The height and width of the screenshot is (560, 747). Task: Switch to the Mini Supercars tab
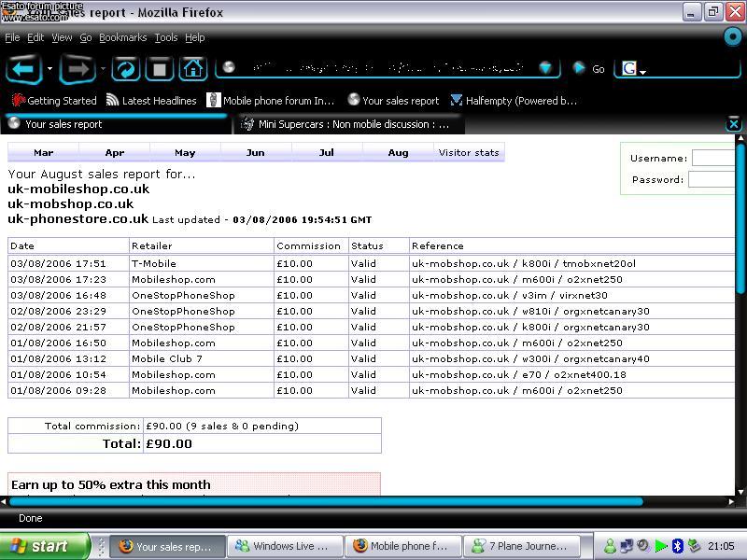click(349, 124)
